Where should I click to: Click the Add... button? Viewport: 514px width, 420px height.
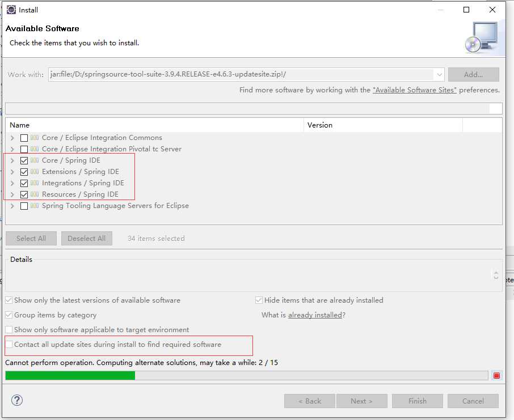473,74
